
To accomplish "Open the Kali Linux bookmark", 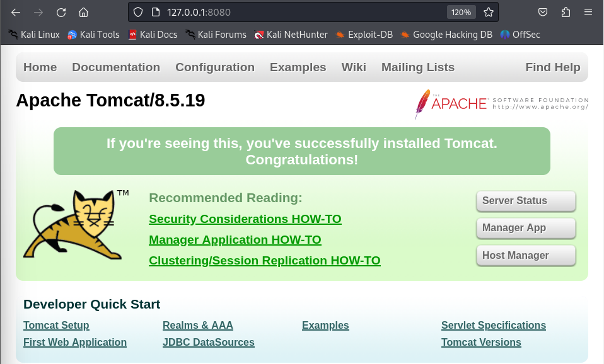I will (34, 35).
